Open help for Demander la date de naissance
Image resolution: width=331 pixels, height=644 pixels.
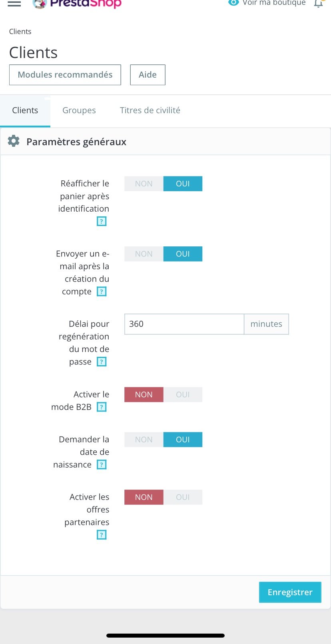102,465
